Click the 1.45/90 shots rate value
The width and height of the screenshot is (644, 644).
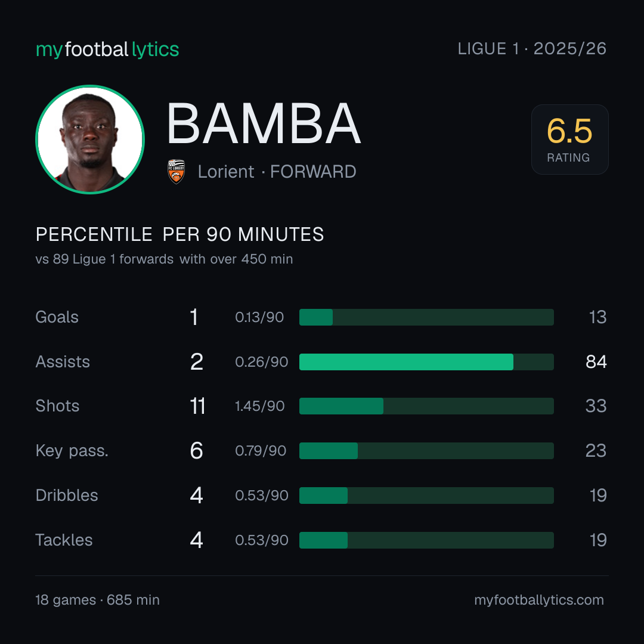[259, 406]
